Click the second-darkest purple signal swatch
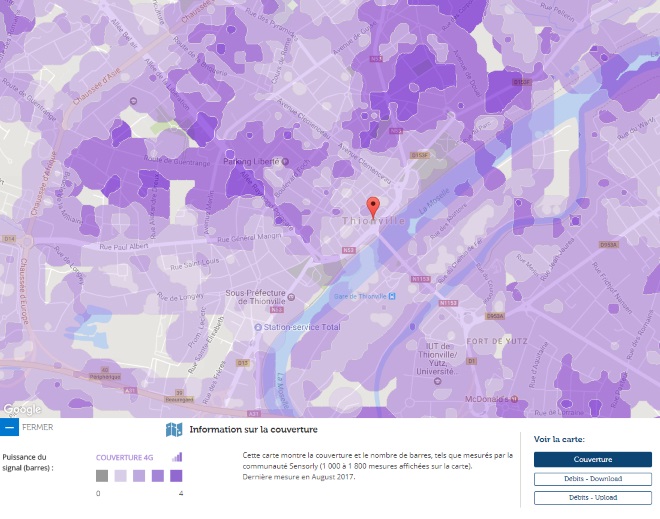 click(157, 476)
